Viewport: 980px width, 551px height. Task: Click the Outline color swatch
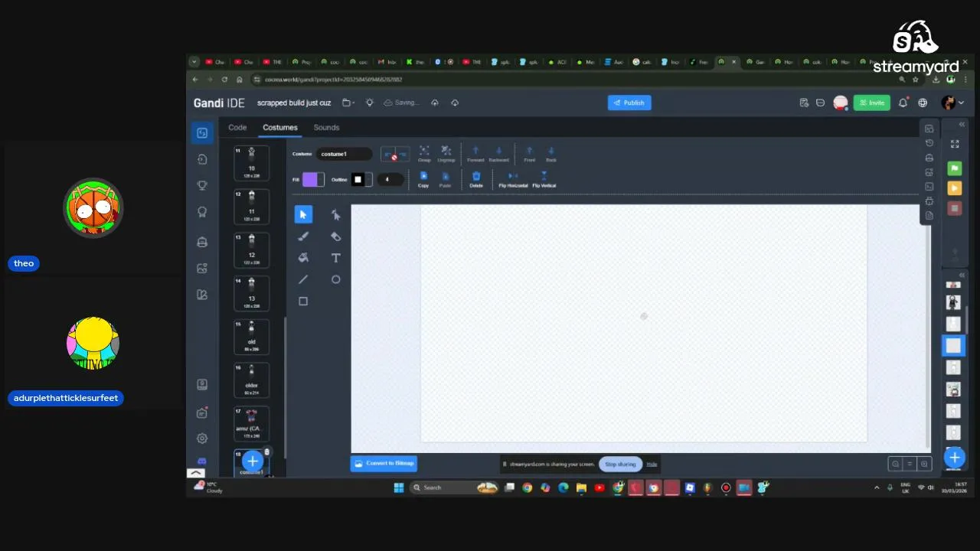[358, 179]
